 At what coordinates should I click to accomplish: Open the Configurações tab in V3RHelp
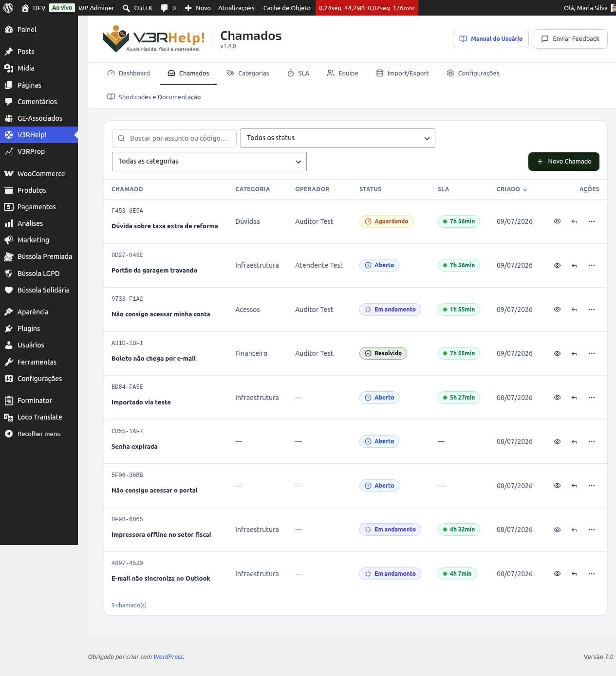[x=473, y=73]
